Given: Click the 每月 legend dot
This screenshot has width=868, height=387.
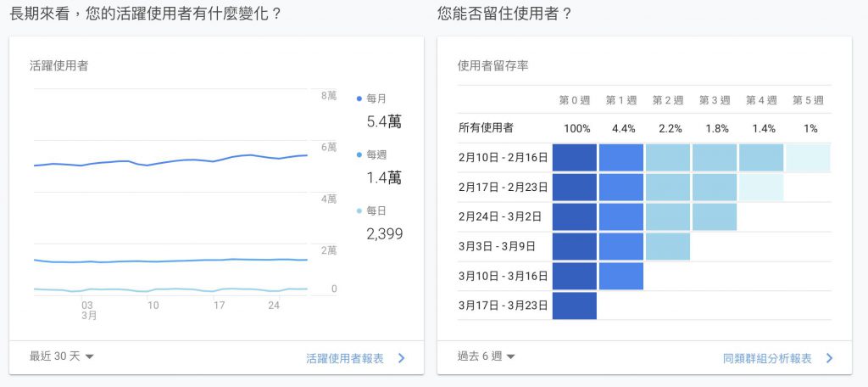Looking at the screenshot, I should tap(359, 98).
